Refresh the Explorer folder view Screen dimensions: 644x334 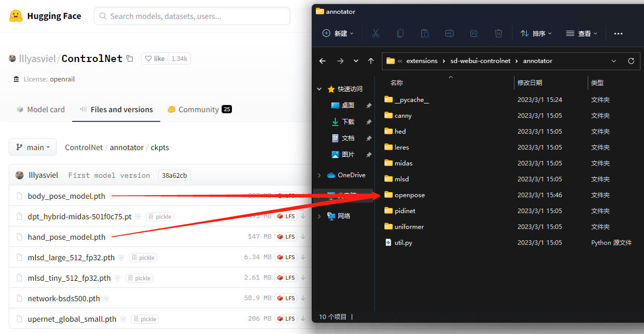tap(631, 60)
